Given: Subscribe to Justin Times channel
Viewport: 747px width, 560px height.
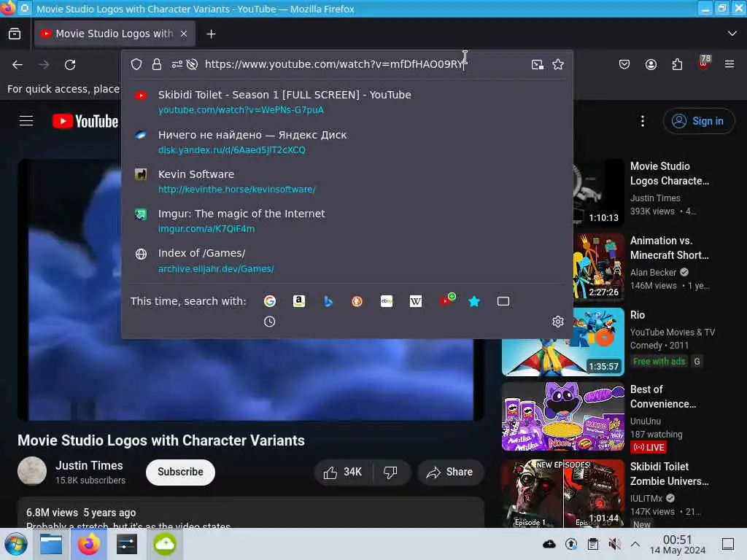Looking at the screenshot, I should point(181,472).
